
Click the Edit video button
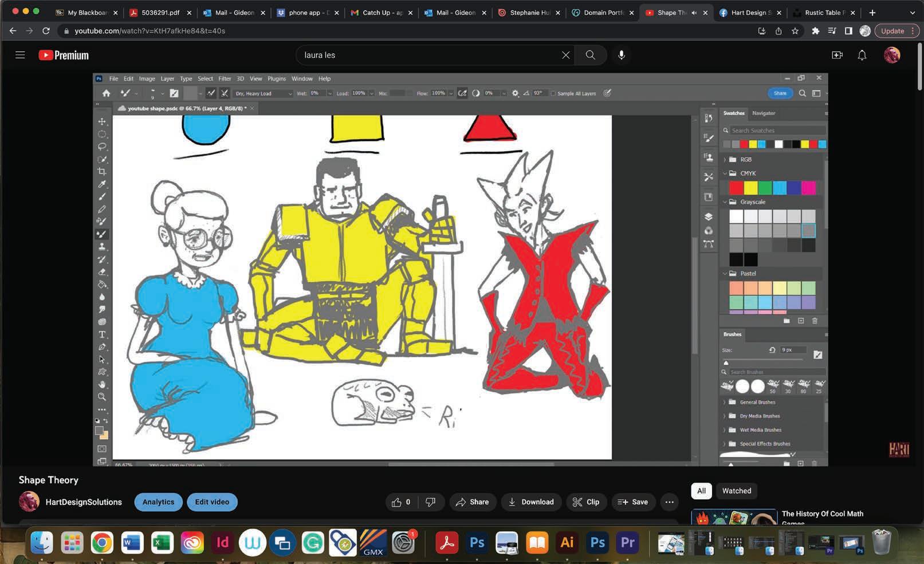point(212,502)
